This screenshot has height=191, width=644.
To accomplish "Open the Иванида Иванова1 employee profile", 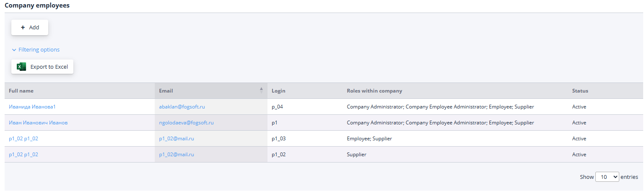I will [x=32, y=107].
